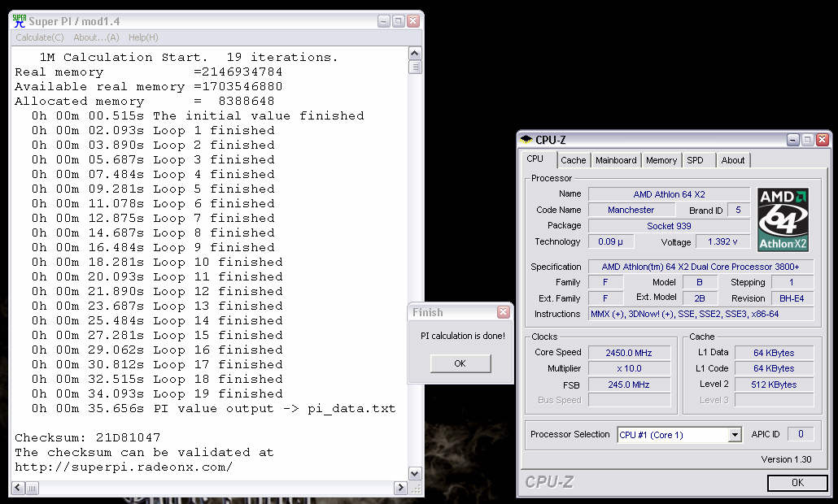Screen dimensions: 838x504
Task: Close the Finish dialog with its X
Action: click(x=503, y=312)
